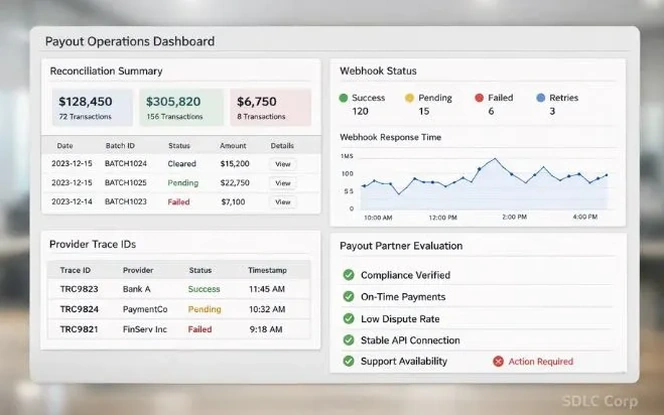Click the BATCH1025 batch ID
The image size is (664, 415).
[126, 183]
